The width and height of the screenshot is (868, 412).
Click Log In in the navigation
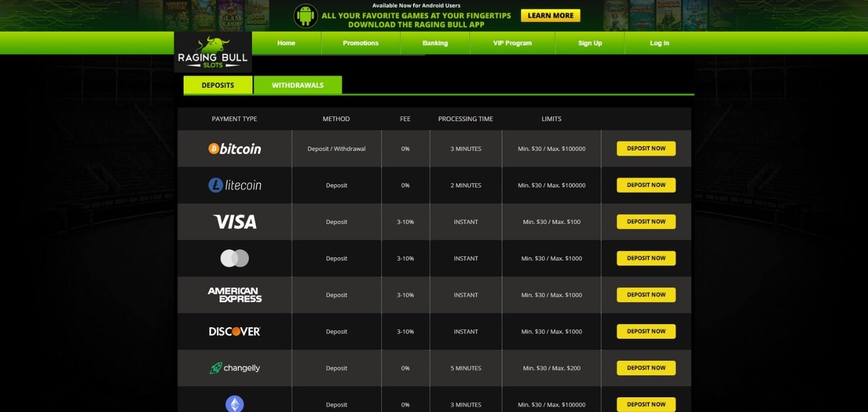click(660, 43)
